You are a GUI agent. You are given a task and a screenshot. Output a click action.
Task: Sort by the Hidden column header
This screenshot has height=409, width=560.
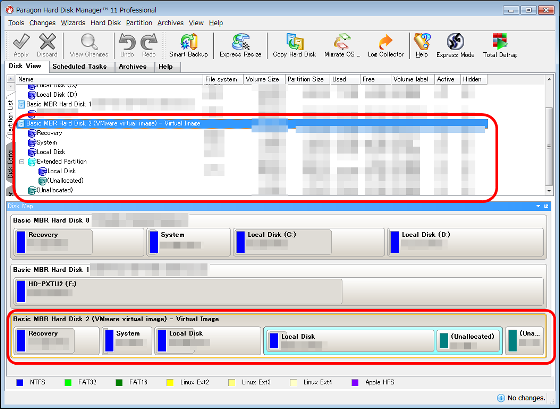pyautogui.click(x=474, y=79)
